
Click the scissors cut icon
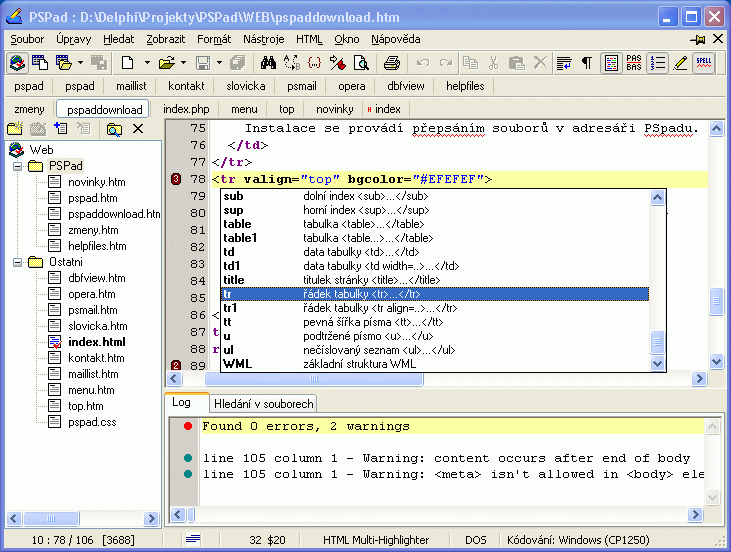point(494,62)
